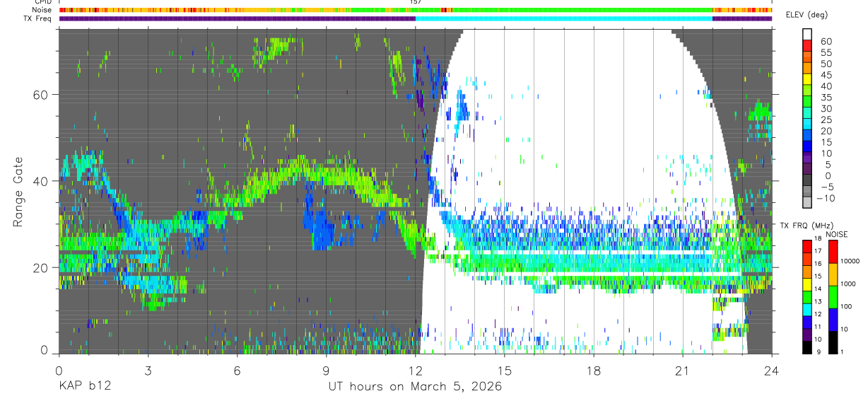This screenshot has height=401, width=868.
Task: Click the '55' label on the ELEV scale
Action: 825,53
